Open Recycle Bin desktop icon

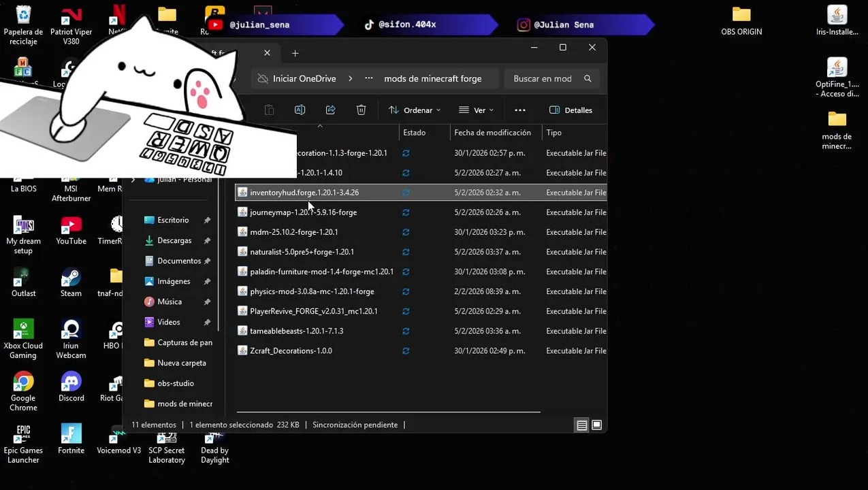click(x=23, y=25)
